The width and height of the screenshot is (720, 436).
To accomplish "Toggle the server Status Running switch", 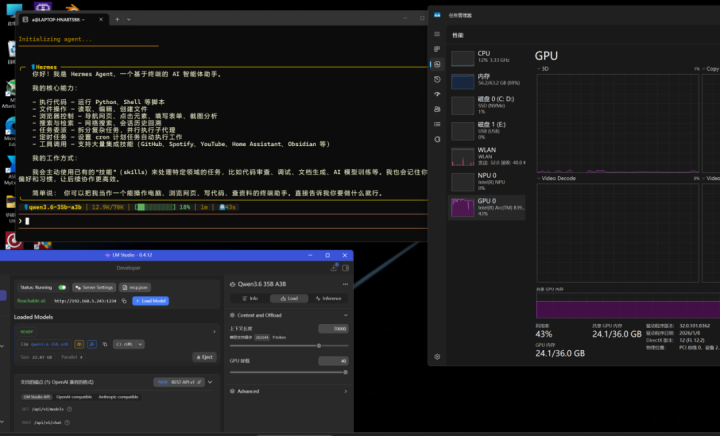I will pyautogui.click(x=62, y=287).
